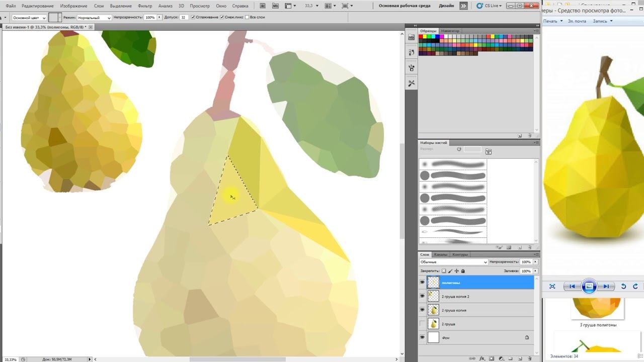Open the 'Основной цвет' fill dropdown
This screenshot has width=644, height=362.
(29, 18)
